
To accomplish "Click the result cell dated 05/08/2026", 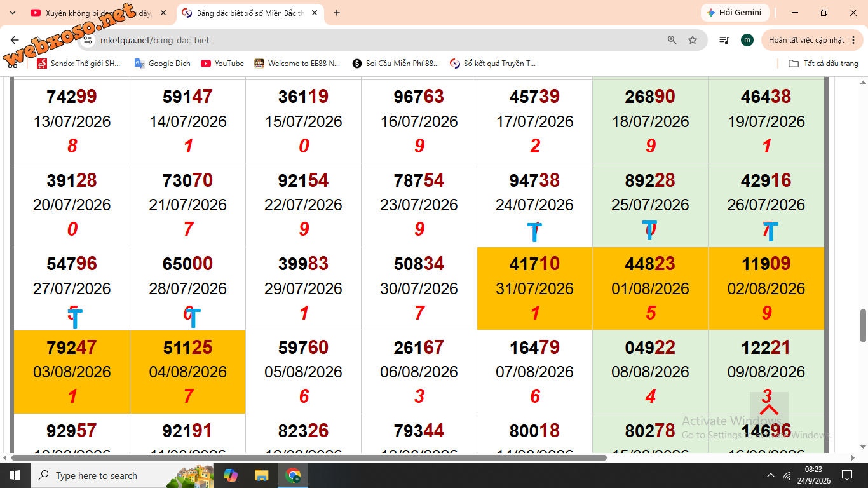I will click(303, 372).
